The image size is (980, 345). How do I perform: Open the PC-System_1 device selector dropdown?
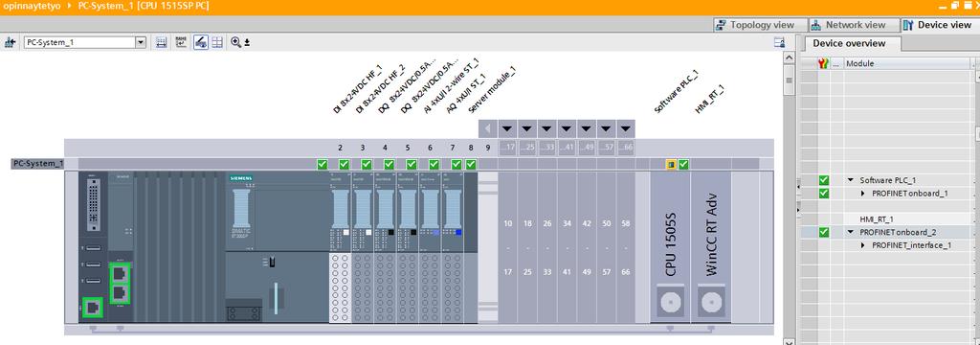[141, 42]
